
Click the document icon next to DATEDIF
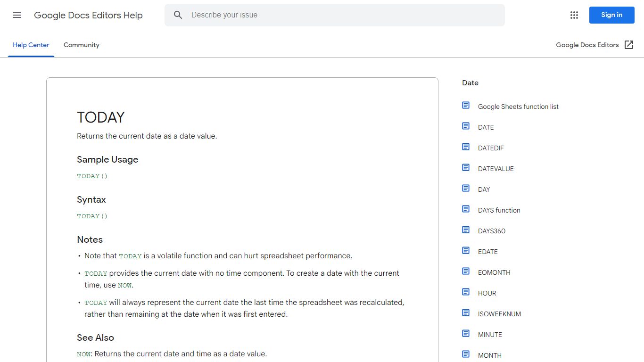[466, 147]
